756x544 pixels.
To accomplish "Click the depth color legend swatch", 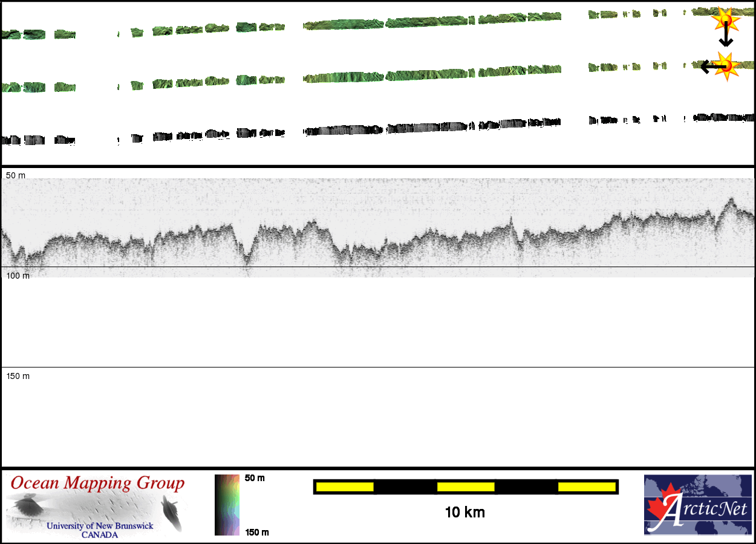I will click(x=227, y=505).
